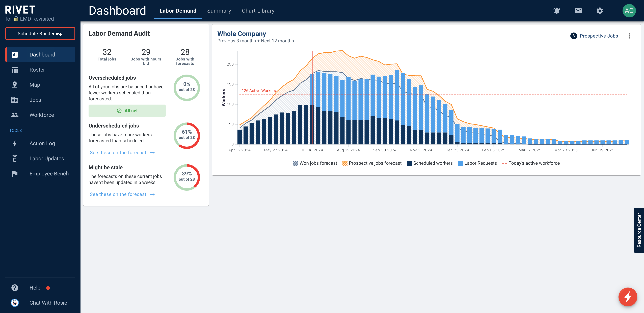Click the Chat With Rosie avatar icon
This screenshot has width=644, height=313.
15,303
